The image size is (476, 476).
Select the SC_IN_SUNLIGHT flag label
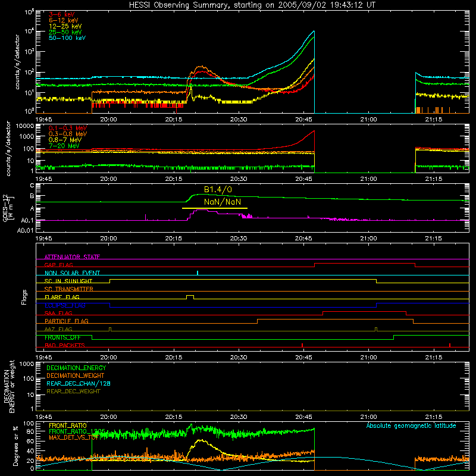click(68, 281)
